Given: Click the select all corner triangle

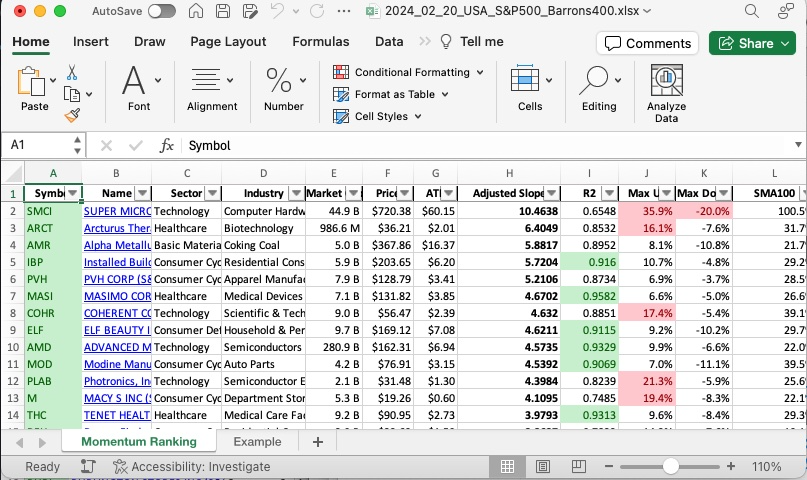Looking at the screenshot, I should (x=15, y=173).
